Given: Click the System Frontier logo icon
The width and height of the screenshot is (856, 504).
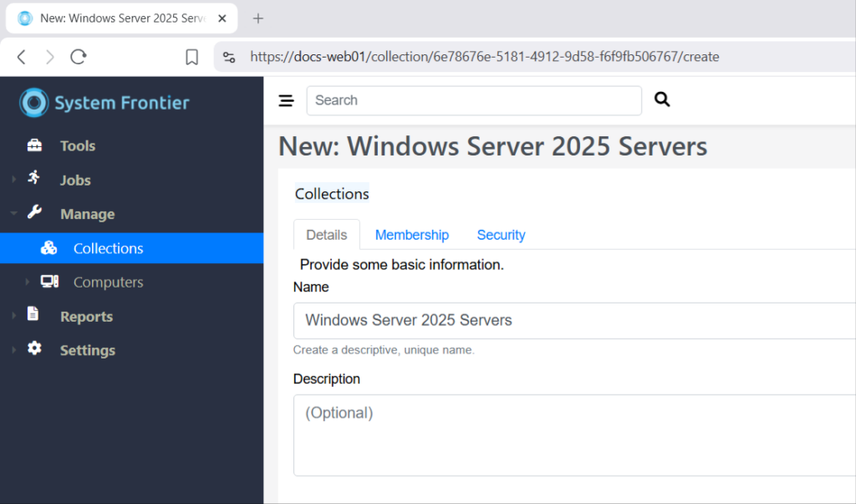Looking at the screenshot, I should [34, 103].
